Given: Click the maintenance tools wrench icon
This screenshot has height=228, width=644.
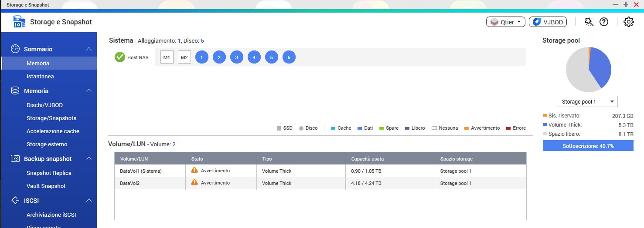Looking at the screenshot, I should 589,22.
